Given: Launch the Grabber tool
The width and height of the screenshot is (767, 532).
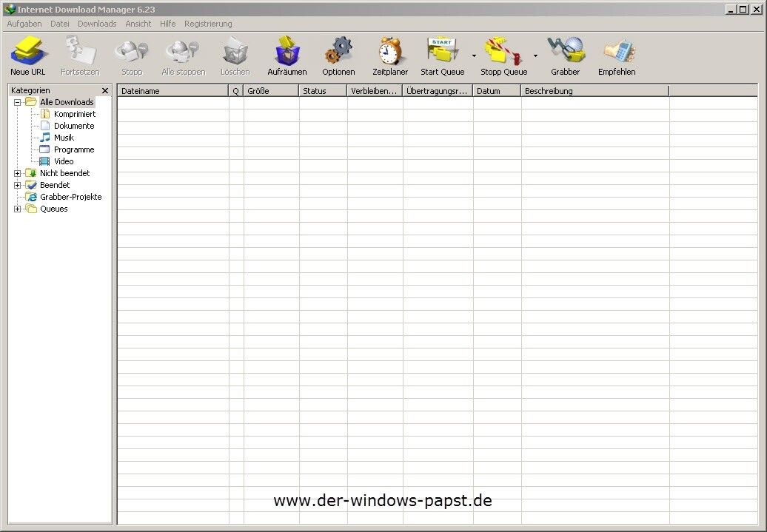Looking at the screenshot, I should pyautogui.click(x=565, y=52).
